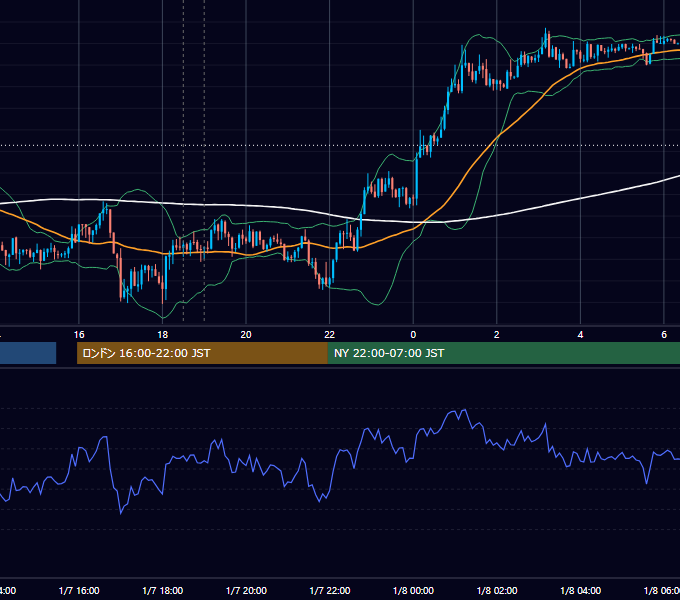Click the 1/8 02:00 date label
Viewport: 680px width, 600px height.
coord(497,590)
